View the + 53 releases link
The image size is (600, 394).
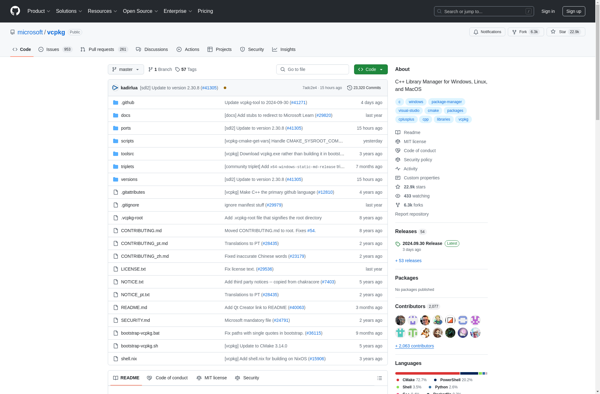(x=408, y=260)
